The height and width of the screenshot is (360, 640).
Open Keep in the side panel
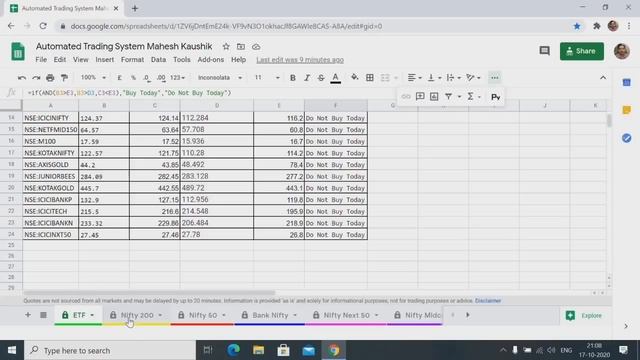(x=627, y=110)
